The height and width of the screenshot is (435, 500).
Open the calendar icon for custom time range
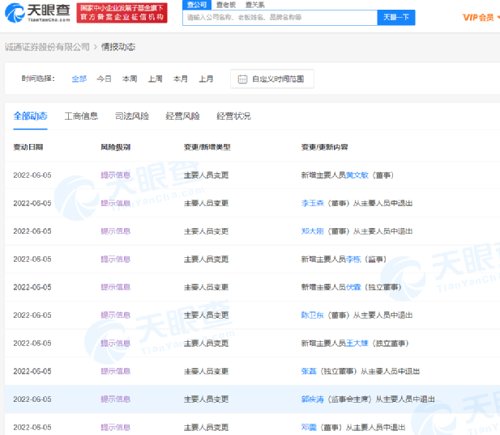coord(242,79)
